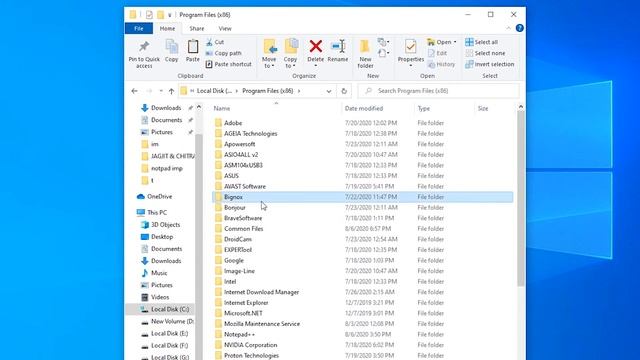Viewport: 640px width, 360px height.
Task: Pin selected folder to Quick access
Action: click(144, 54)
